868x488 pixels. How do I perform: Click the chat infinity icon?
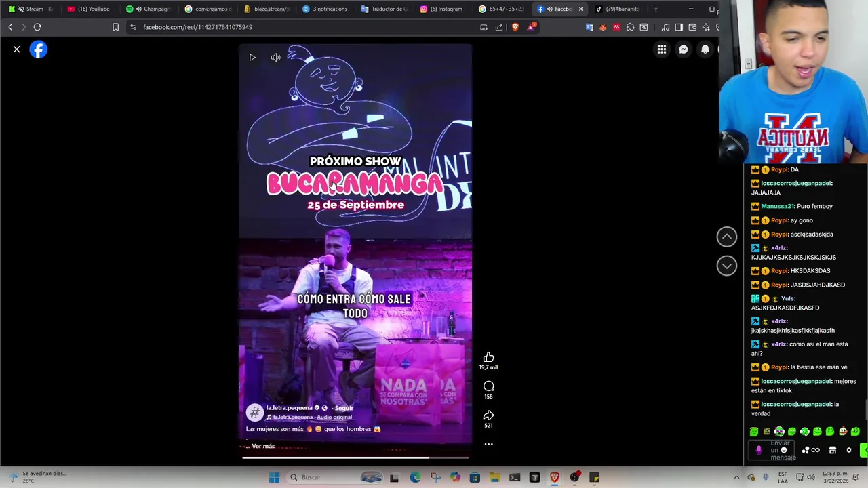(x=815, y=450)
